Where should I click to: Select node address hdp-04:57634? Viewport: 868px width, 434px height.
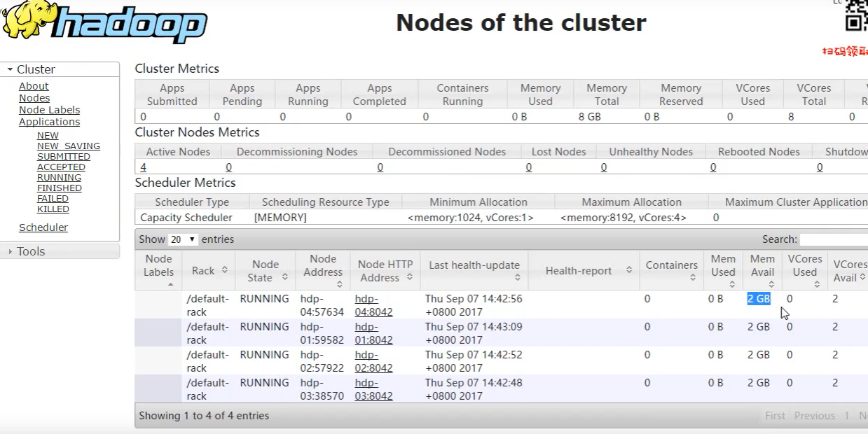(x=322, y=305)
